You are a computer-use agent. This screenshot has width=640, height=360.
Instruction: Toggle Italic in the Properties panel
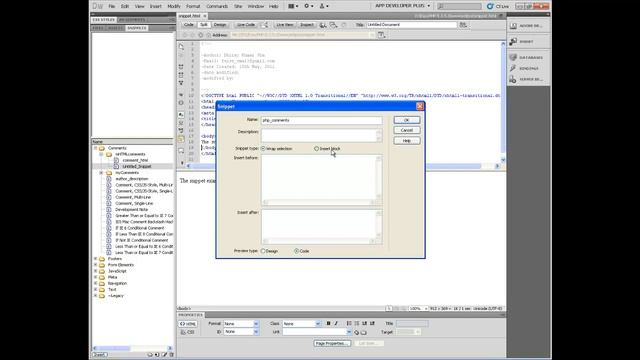click(336, 323)
